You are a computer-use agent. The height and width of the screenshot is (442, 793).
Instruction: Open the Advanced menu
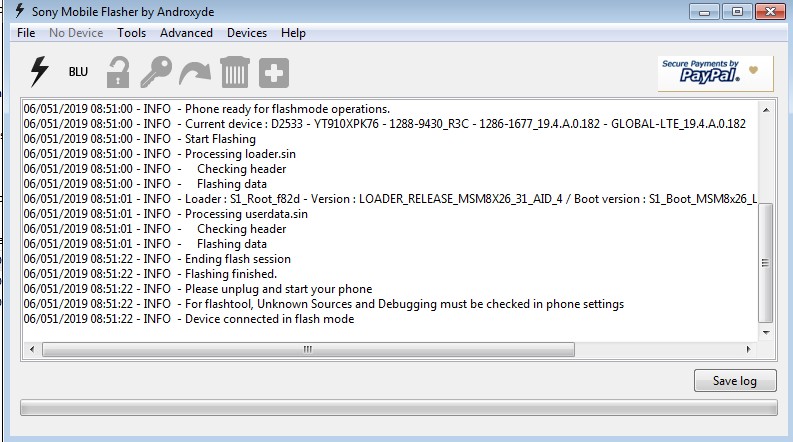(x=186, y=33)
